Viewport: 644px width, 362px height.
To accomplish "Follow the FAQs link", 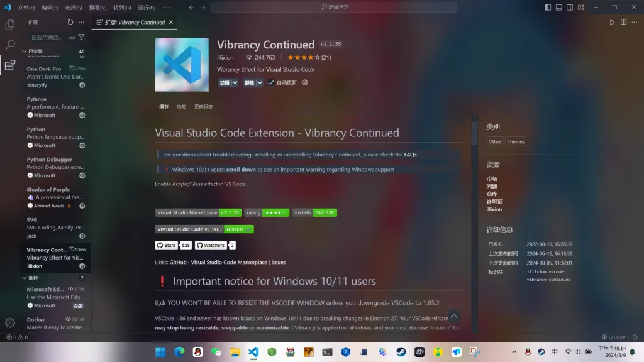I will [410, 155].
